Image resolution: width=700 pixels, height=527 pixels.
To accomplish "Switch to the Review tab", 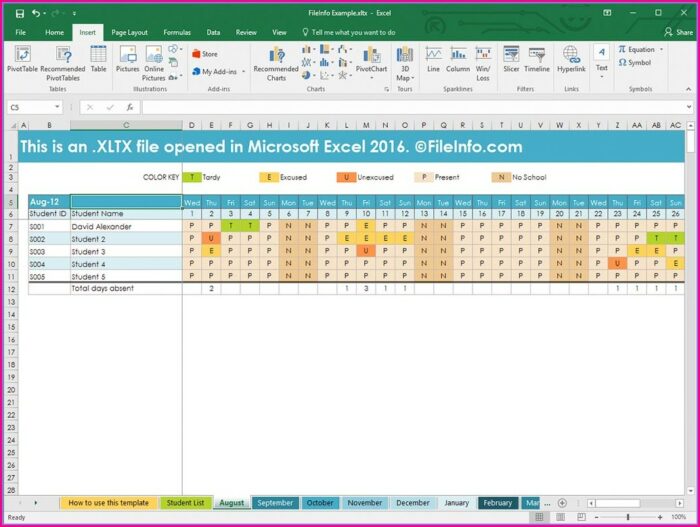I will point(246,32).
